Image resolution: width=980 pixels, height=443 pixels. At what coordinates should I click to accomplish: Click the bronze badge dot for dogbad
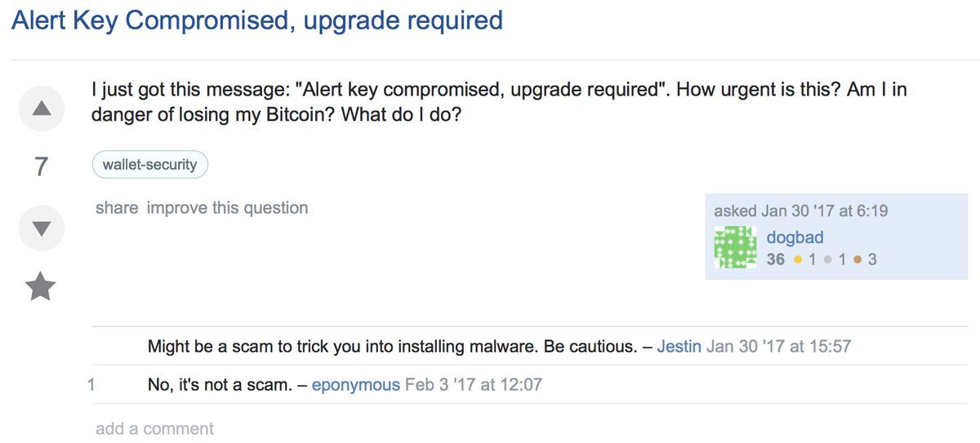(857, 260)
